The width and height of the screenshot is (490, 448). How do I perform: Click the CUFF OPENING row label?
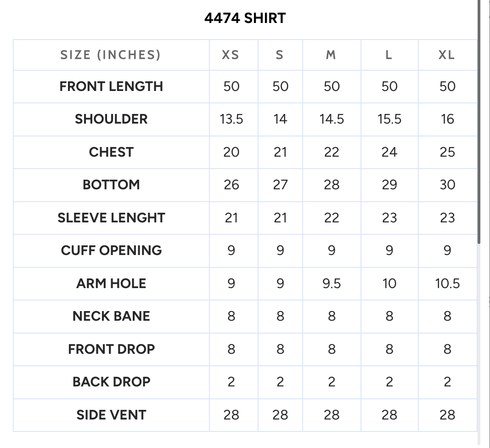point(111,250)
